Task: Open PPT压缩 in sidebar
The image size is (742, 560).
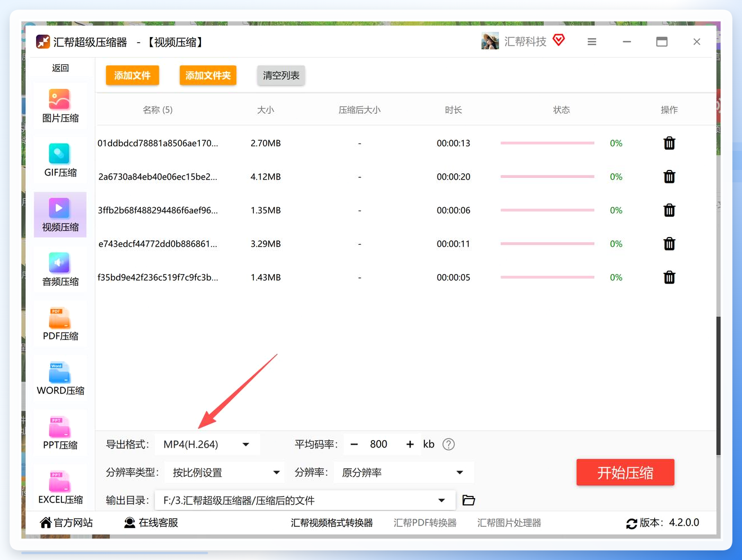Action: click(60, 433)
